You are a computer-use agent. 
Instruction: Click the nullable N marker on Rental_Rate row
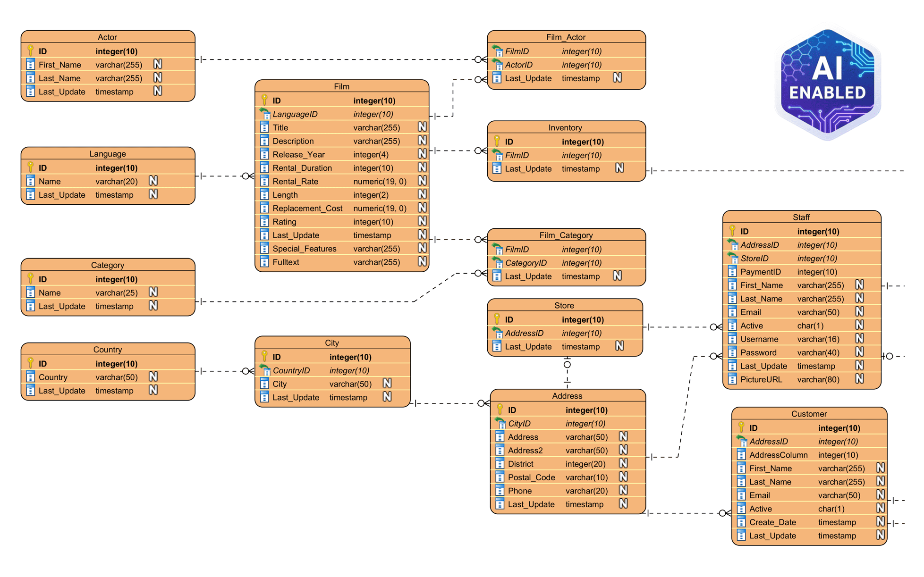pos(422,181)
